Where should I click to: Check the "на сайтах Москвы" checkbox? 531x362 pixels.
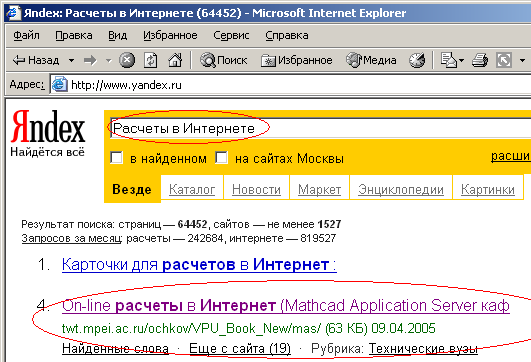point(221,158)
